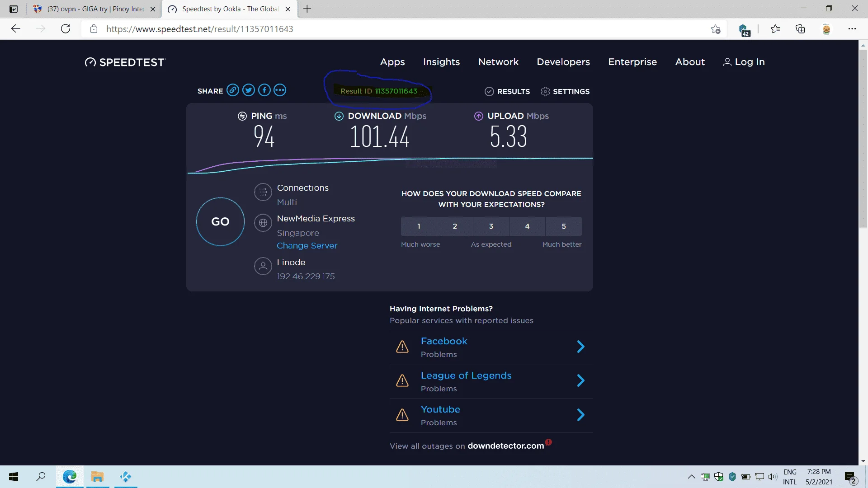The height and width of the screenshot is (488, 868).
Task: Open Speedtest SETTINGS
Action: (x=565, y=91)
